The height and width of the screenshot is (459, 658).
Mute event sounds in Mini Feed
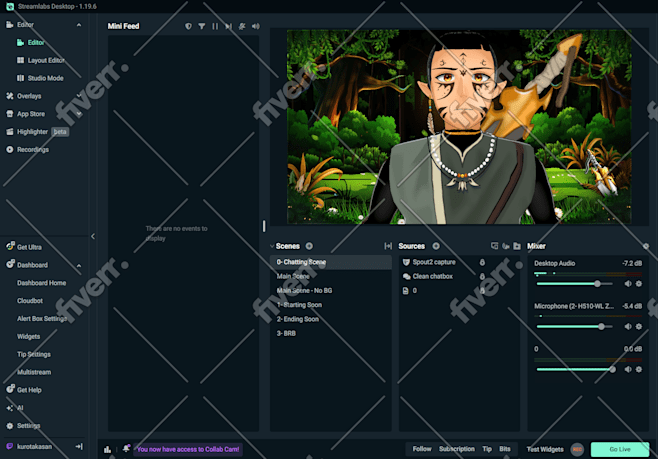coord(242,26)
